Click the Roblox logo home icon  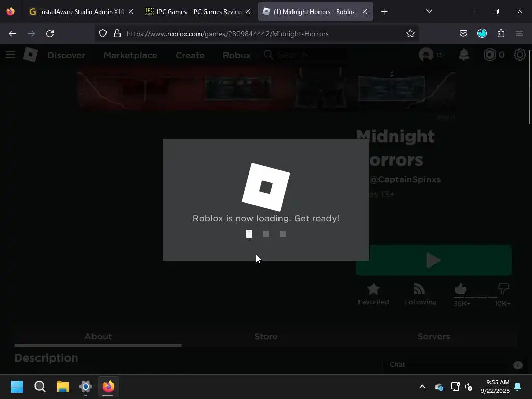tap(31, 55)
